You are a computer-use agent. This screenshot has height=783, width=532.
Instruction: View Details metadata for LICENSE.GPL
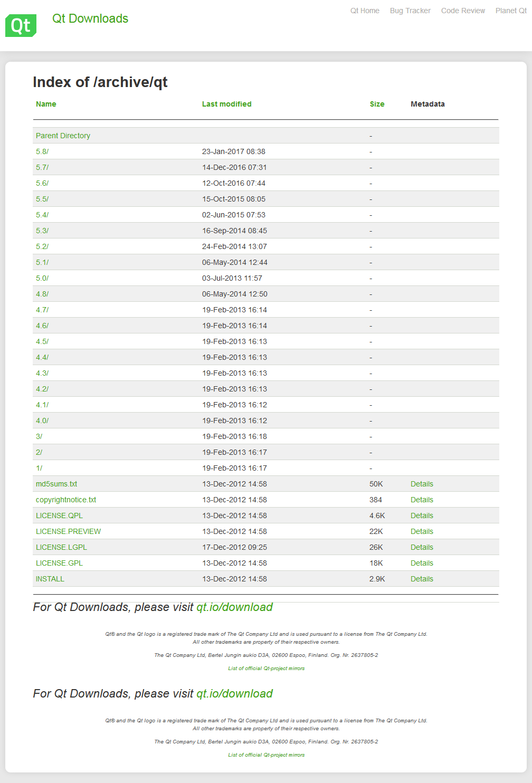(x=422, y=563)
